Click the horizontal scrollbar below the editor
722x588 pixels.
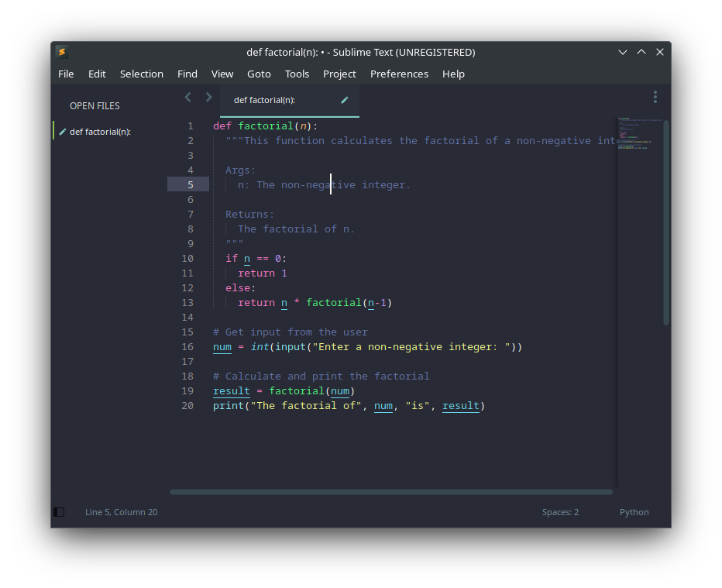tap(391, 491)
